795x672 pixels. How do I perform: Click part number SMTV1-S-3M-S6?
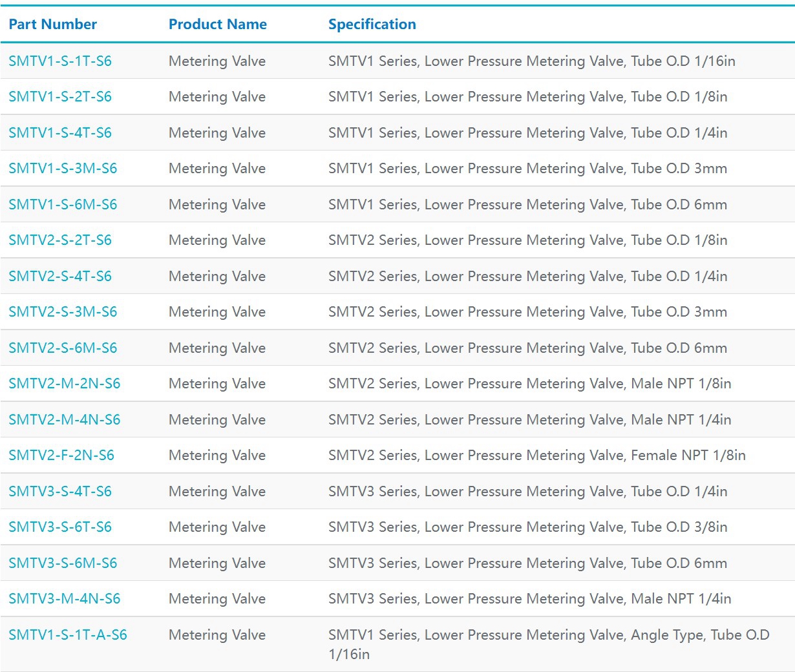coord(63,169)
